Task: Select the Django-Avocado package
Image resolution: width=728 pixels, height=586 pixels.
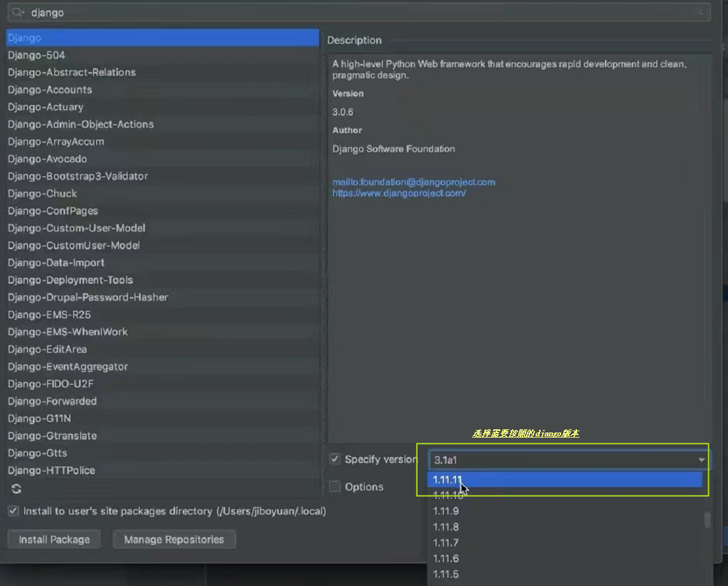Action: pyautogui.click(x=162, y=159)
